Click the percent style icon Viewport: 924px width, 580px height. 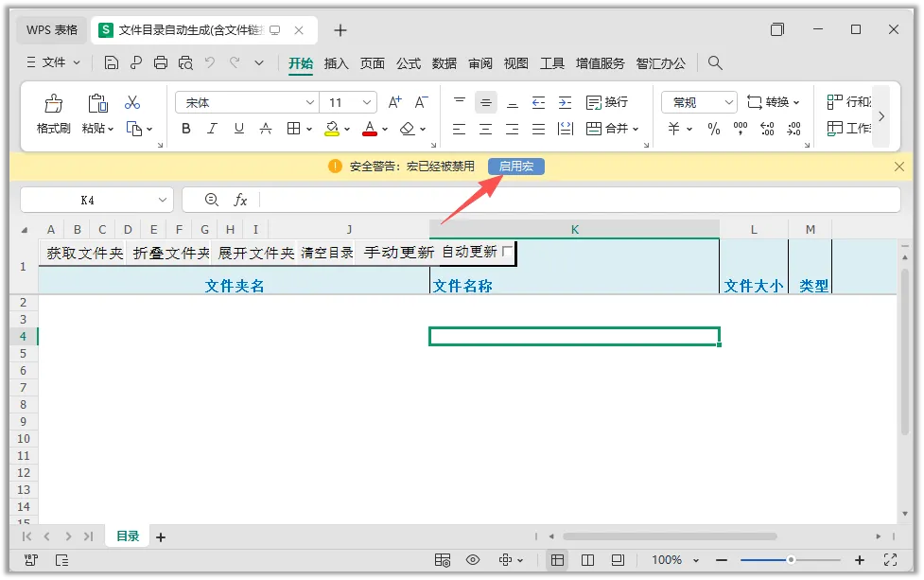tap(714, 129)
